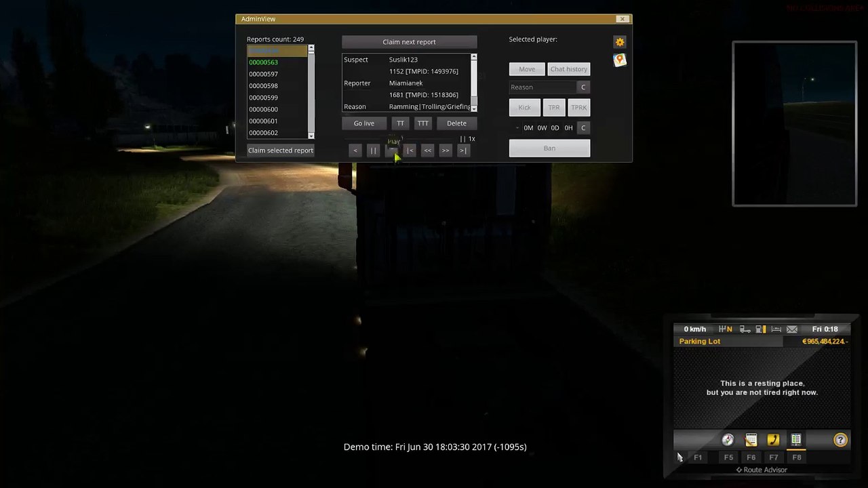This screenshot has width=868, height=488.
Task: Click into the Reason input field
Action: point(542,87)
